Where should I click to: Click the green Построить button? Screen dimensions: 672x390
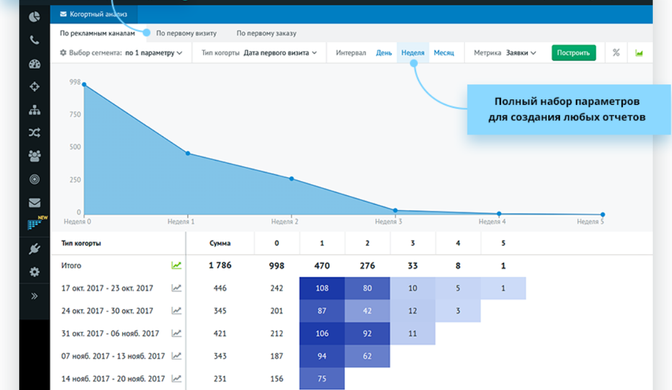point(573,53)
